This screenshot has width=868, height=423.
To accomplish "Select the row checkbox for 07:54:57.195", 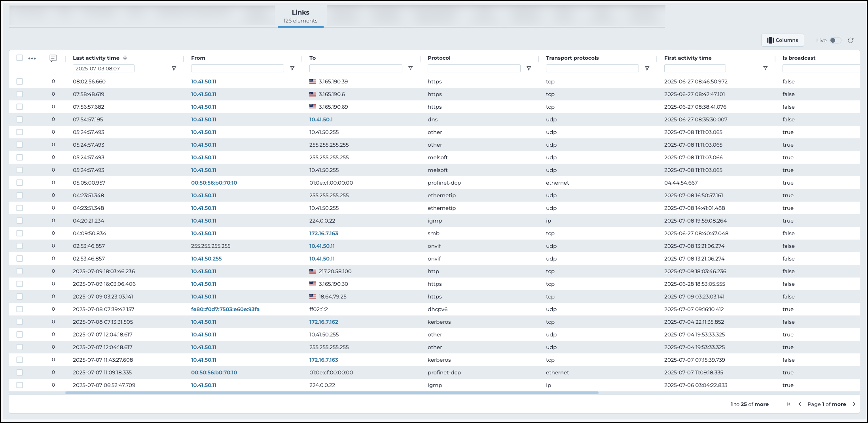I will [19, 119].
